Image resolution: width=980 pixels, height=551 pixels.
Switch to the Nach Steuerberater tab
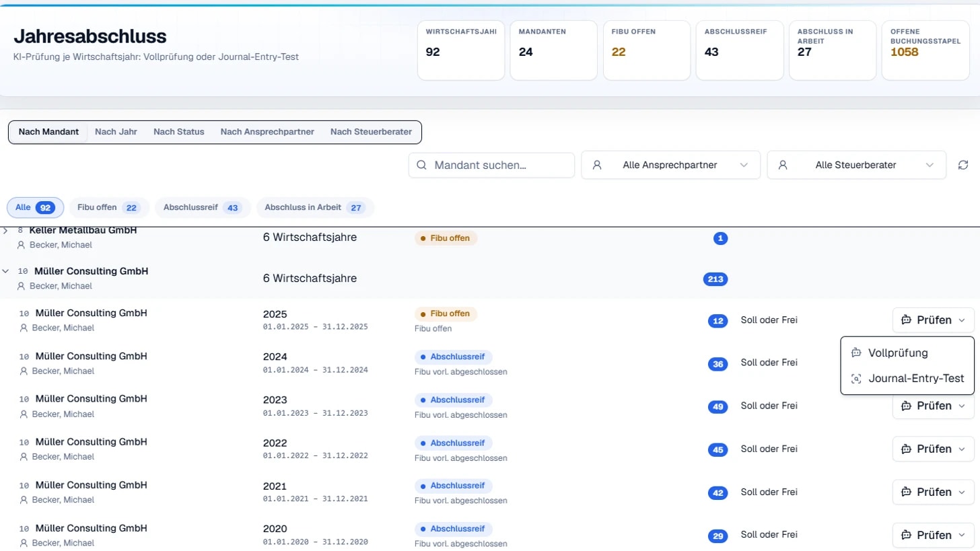371,132
